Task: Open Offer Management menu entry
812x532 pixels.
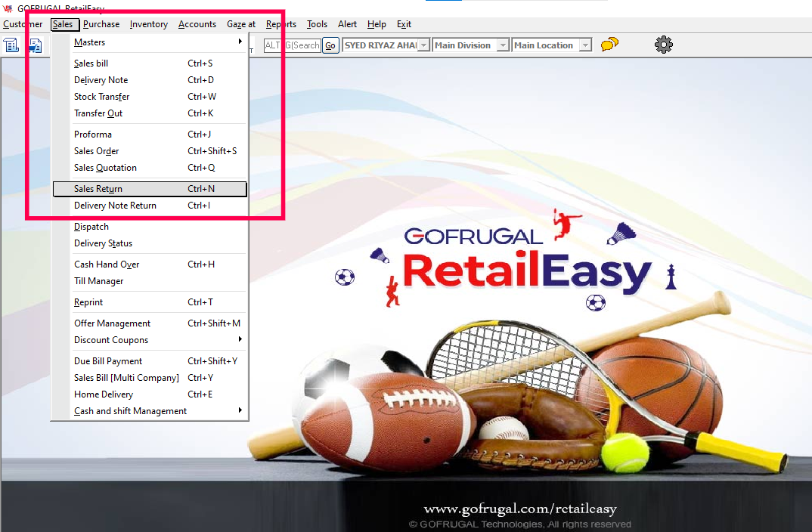Action: 150,323
